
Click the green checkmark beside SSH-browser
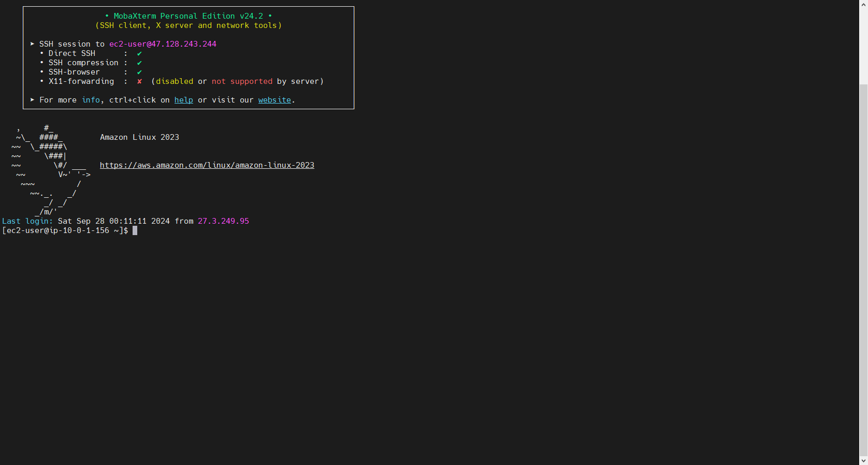tap(139, 72)
